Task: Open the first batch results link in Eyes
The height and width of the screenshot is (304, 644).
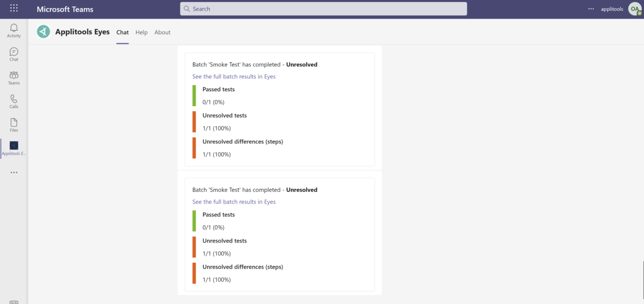Action: pos(234,76)
